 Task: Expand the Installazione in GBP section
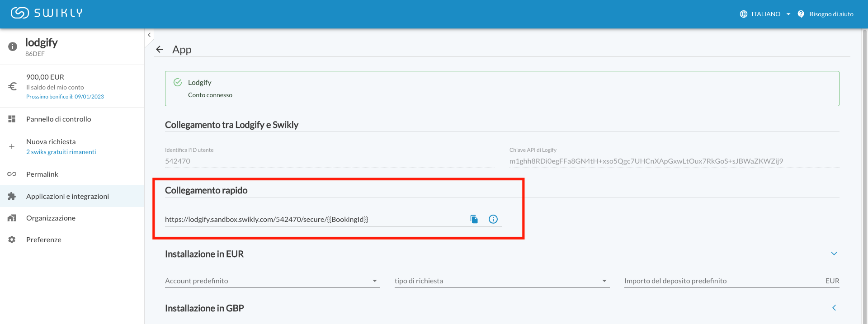click(x=834, y=308)
